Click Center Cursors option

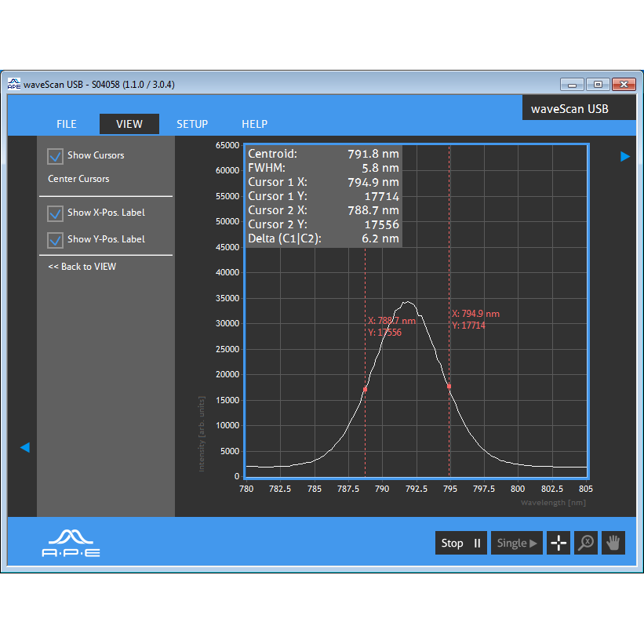pos(78,179)
